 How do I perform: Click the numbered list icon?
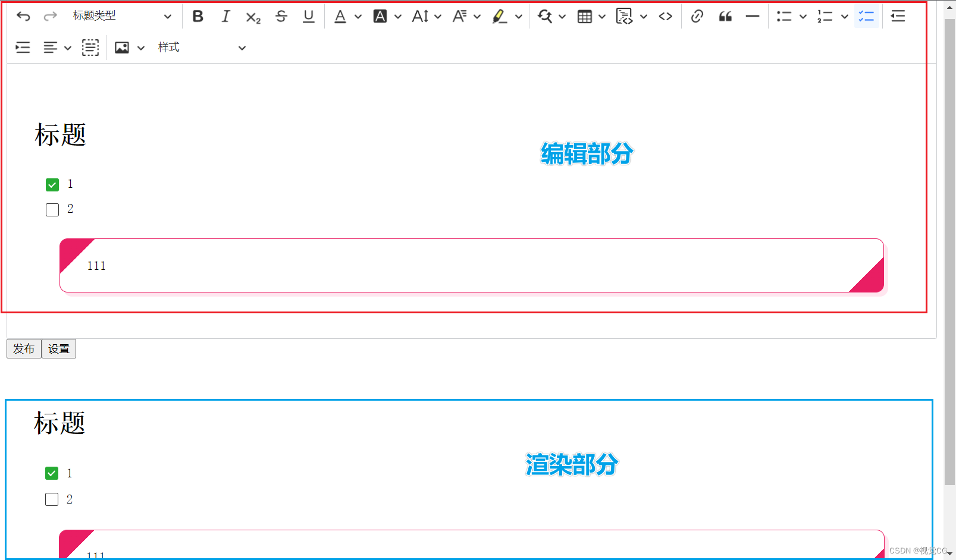click(x=825, y=16)
